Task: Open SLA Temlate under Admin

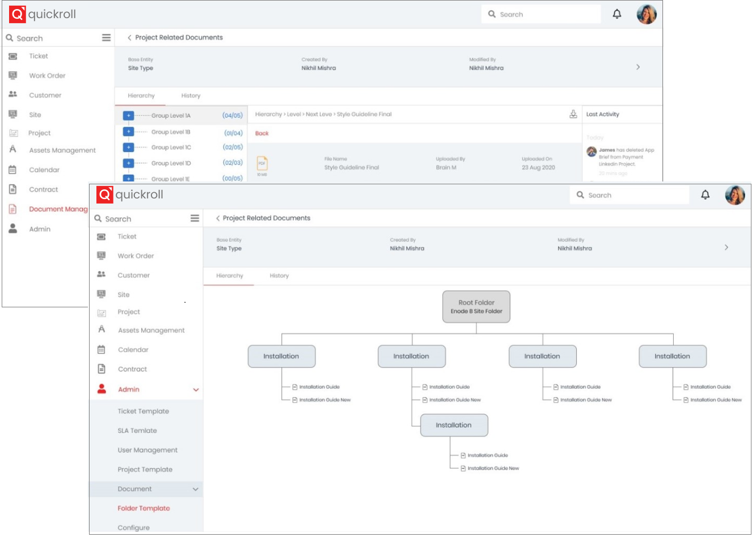Action: pyautogui.click(x=137, y=430)
